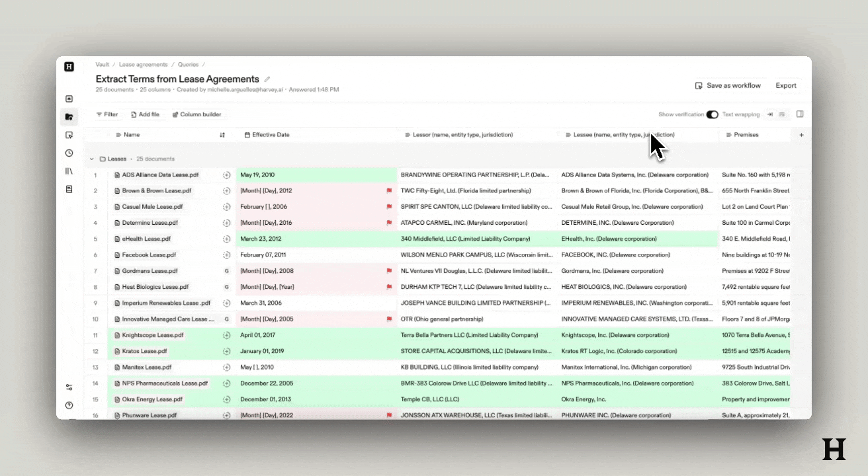Click the May 19, 2010 effective date cell

[x=316, y=175]
